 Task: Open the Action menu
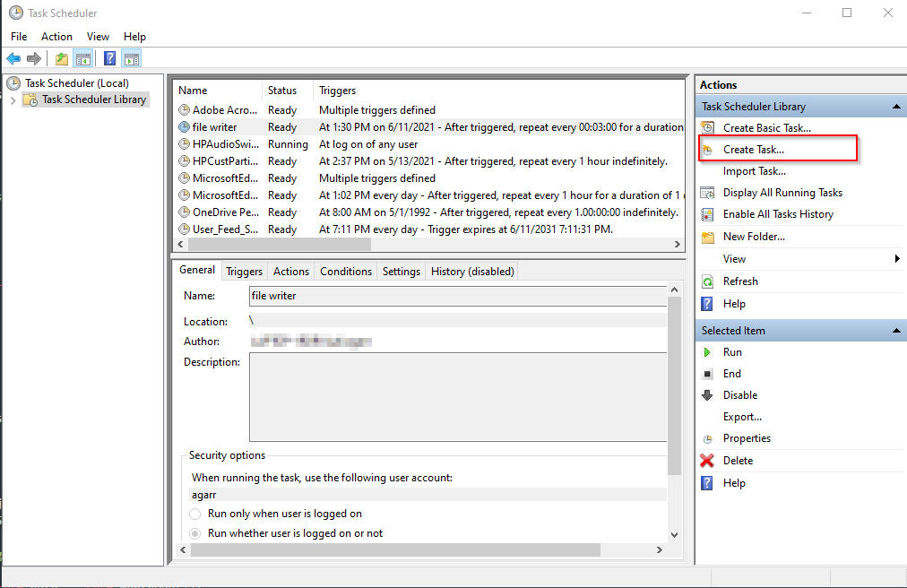click(56, 36)
